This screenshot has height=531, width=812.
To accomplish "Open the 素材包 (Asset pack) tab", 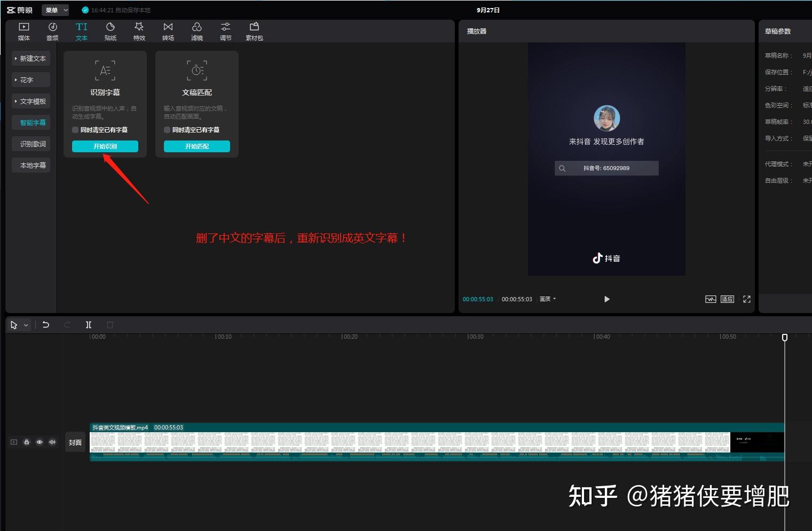I will (x=254, y=32).
